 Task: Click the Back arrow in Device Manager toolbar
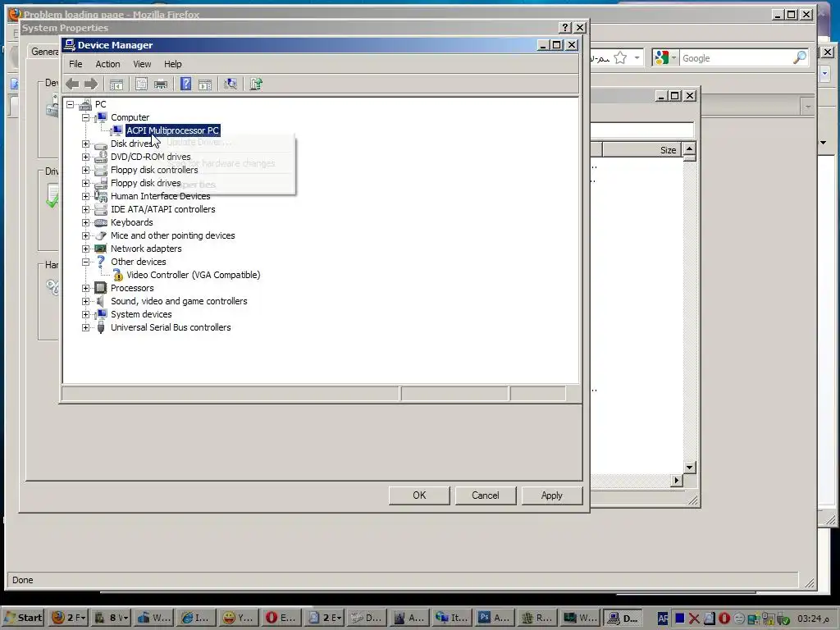pos(72,84)
